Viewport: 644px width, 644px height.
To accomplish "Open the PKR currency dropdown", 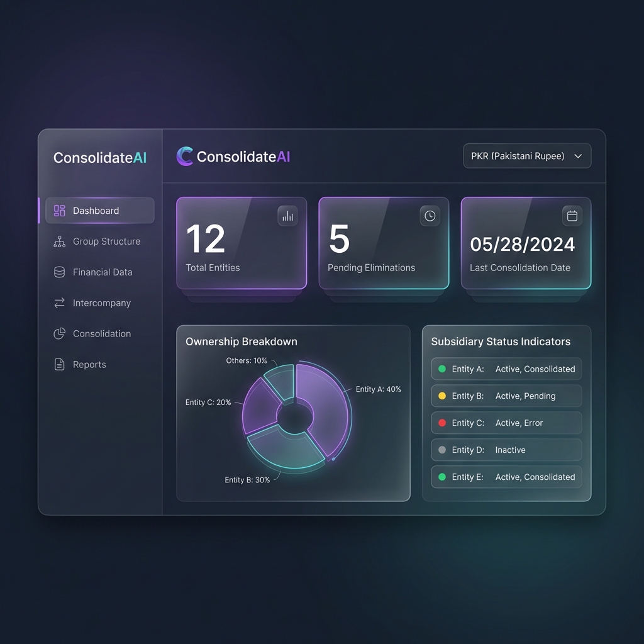I will tap(527, 156).
